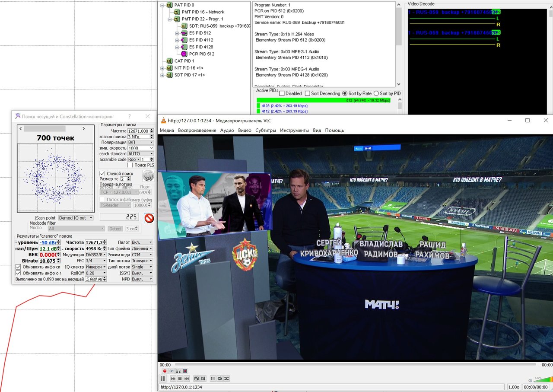This screenshot has width=553, height=392.
Task: Open the Аудио menu in VLC
Action: pos(227,130)
